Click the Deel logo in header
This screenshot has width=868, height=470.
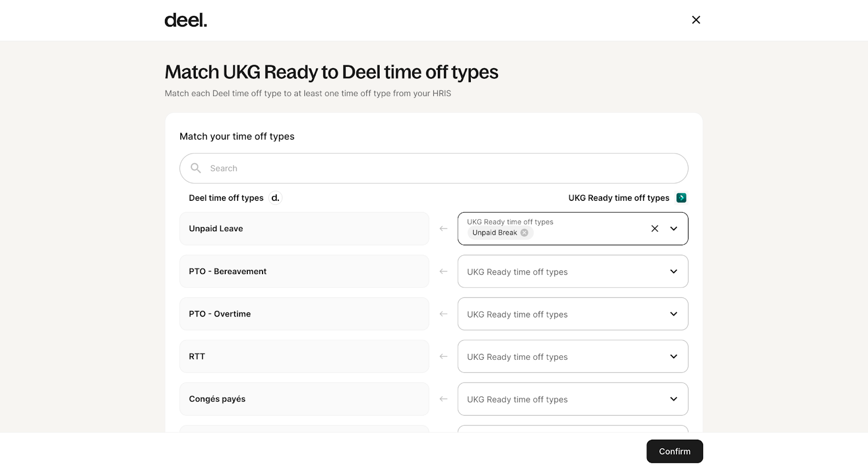click(186, 20)
